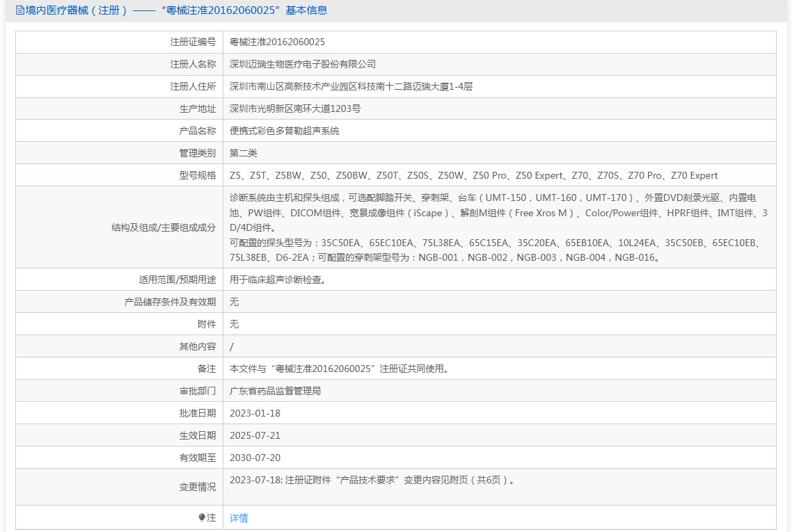Click the page title 境内医疗器械（注册）基本信息
792x532 pixels.
coord(176,10)
